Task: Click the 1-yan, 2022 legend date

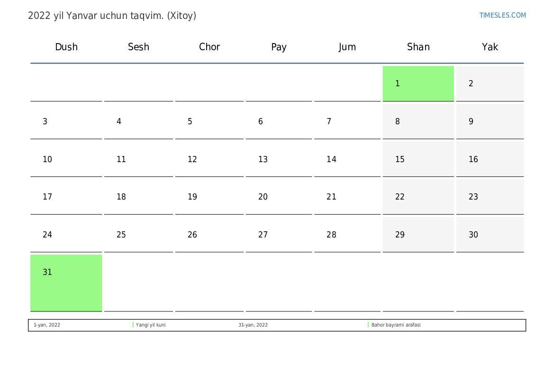Action: pos(47,325)
